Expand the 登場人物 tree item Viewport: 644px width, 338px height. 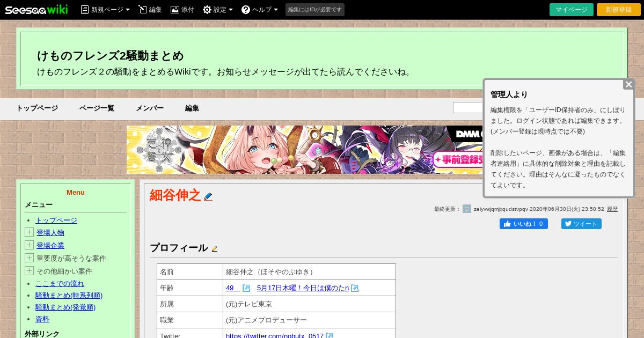(x=29, y=232)
